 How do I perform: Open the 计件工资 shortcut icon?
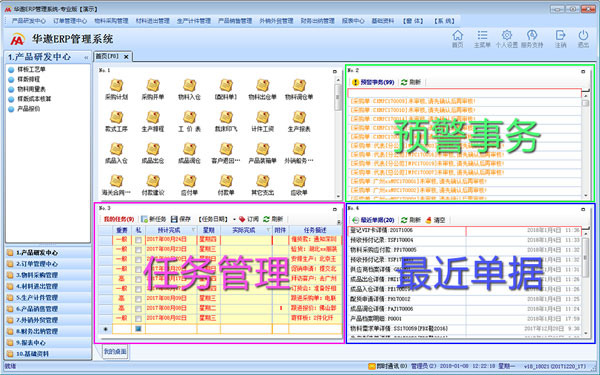click(262, 121)
